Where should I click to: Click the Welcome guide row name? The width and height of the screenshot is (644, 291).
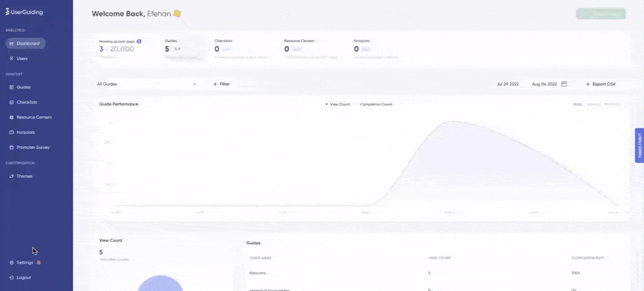[257, 273]
